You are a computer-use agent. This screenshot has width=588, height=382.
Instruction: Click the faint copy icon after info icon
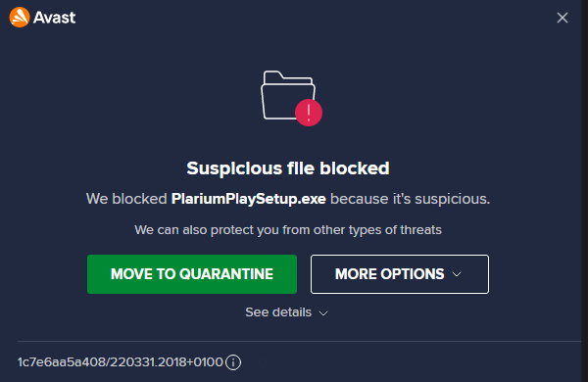tap(263, 362)
